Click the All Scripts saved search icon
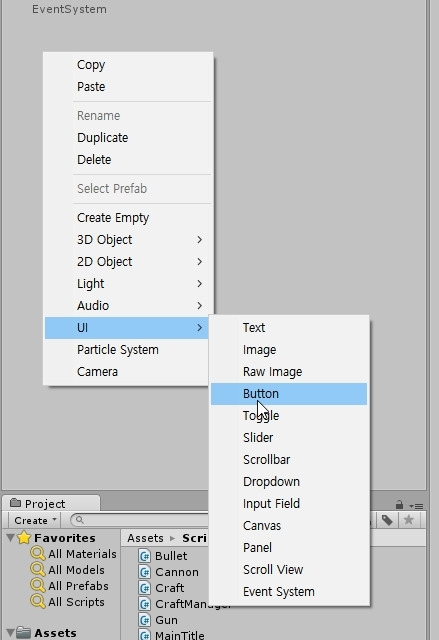The width and height of the screenshot is (439, 640). 38,602
